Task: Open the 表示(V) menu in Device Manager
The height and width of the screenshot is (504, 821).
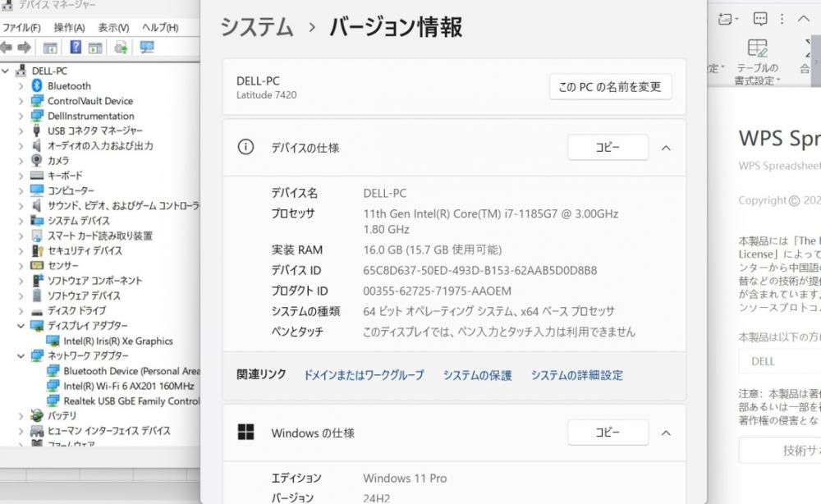Action: [113, 27]
